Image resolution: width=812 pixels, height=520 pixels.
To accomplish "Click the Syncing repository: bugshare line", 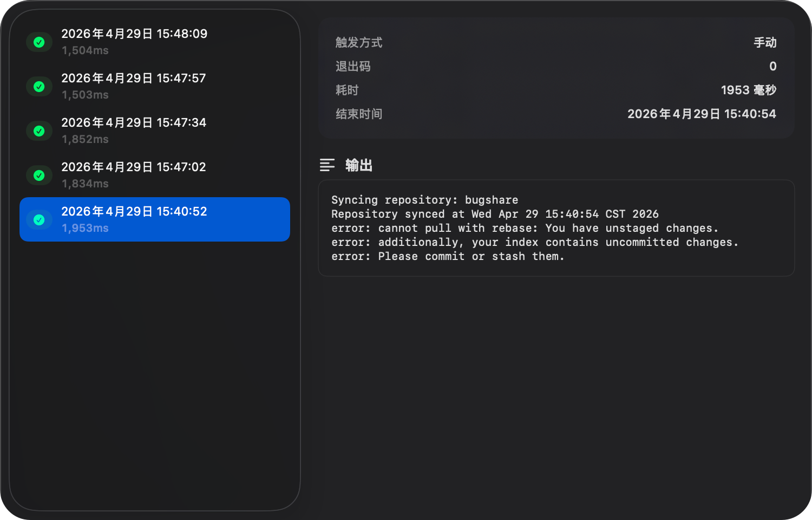I will 425,200.
